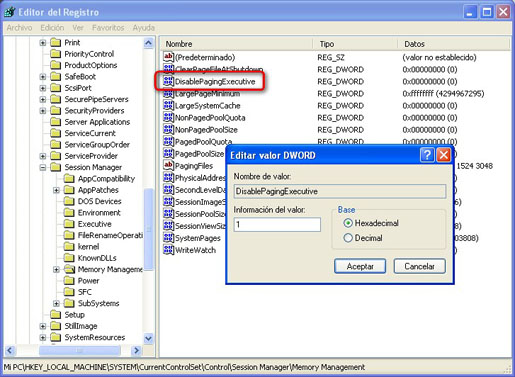
Task: Click the Información del valor input field
Action: [x=277, y=224]
